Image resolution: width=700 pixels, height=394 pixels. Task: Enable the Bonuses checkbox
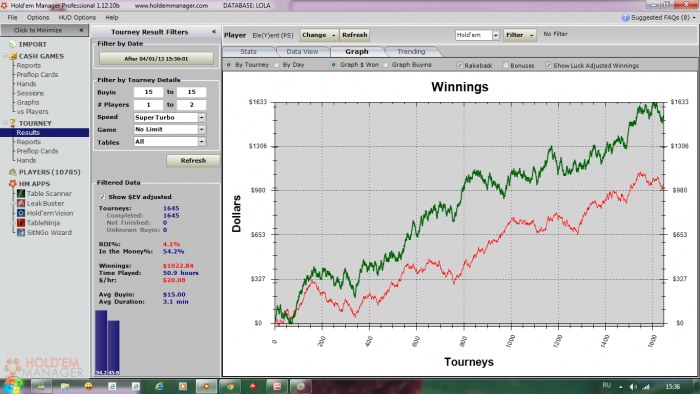pyautogui.click(x=505, y=65)
